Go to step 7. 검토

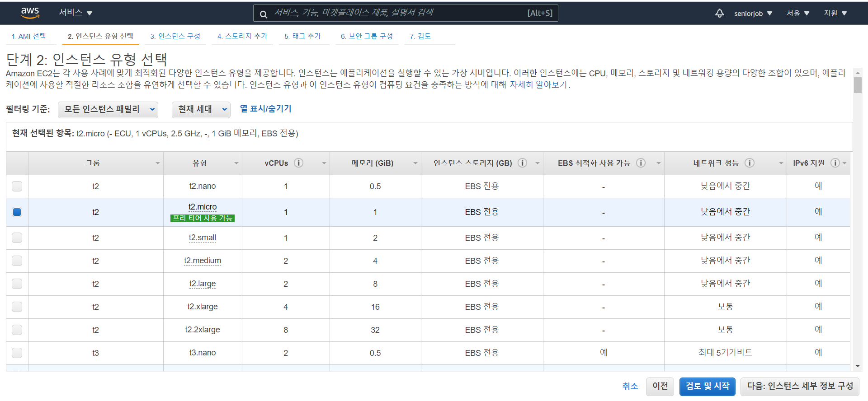click(x=420, y=36)
